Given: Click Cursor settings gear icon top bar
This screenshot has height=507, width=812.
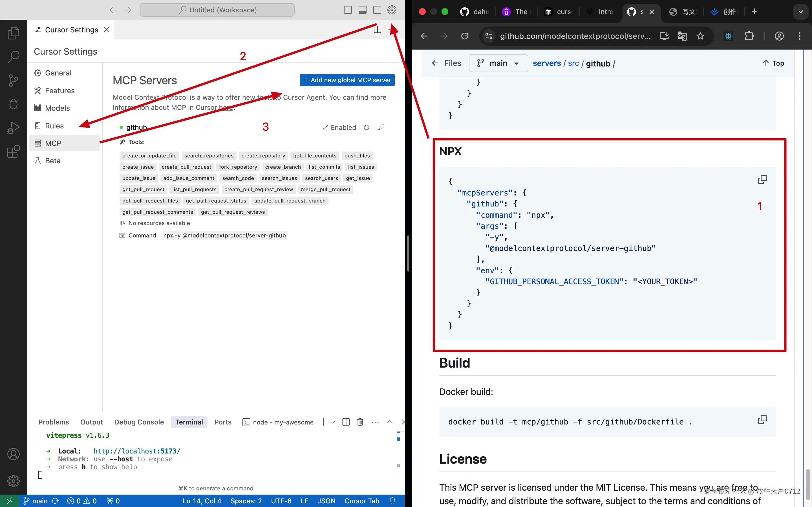Looking at the screenshot, I should tap(392, 10).
